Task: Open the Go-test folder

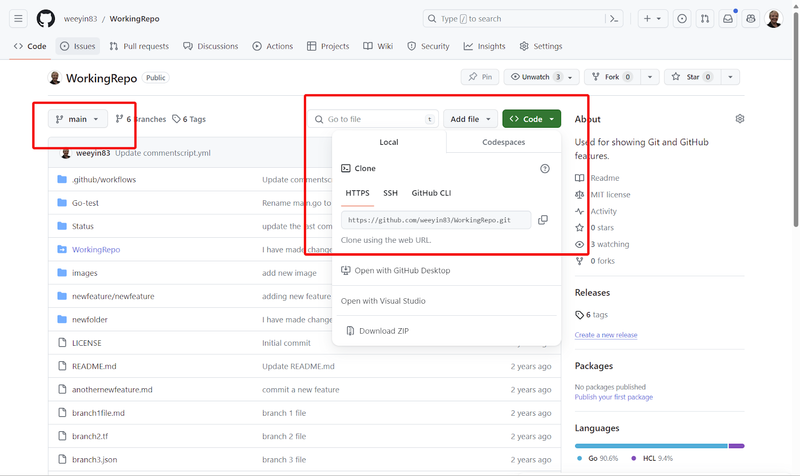Action: pos(85,203)
